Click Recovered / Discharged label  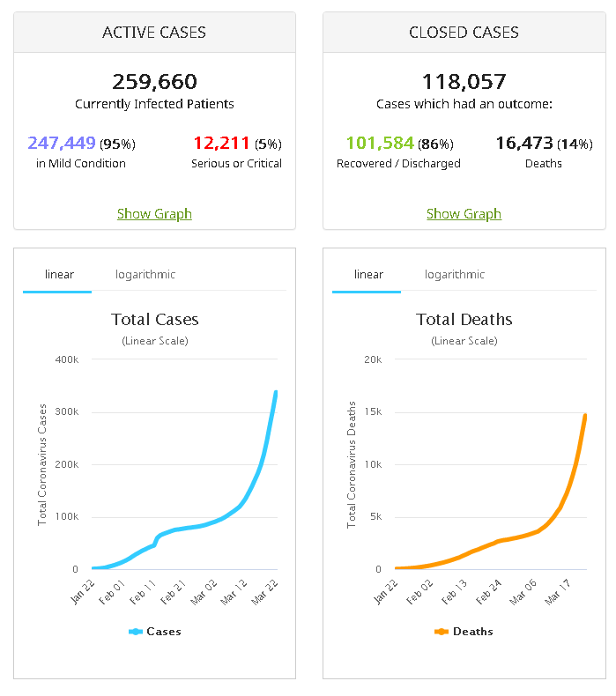(x=398, y=164)
